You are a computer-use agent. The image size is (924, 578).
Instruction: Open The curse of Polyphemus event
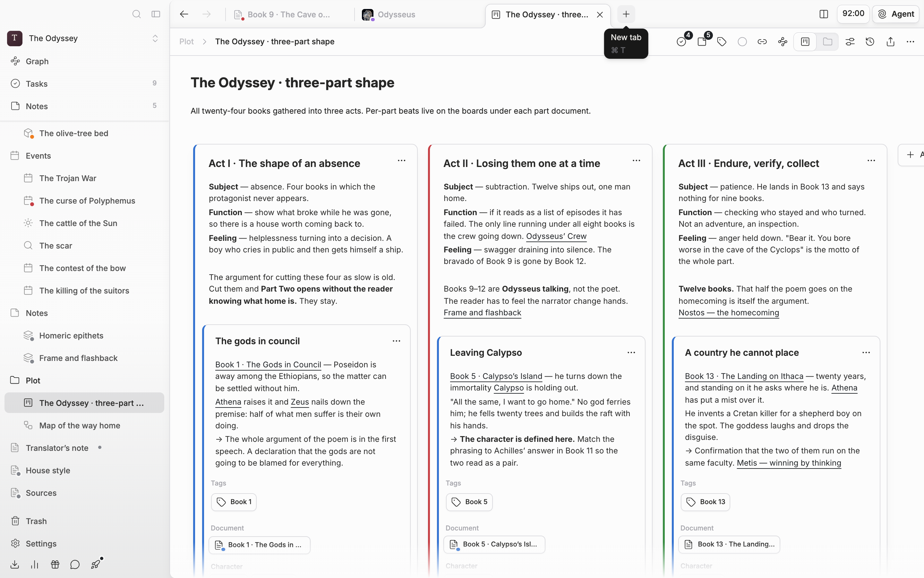pyautogui.click(x=84, y=201)
